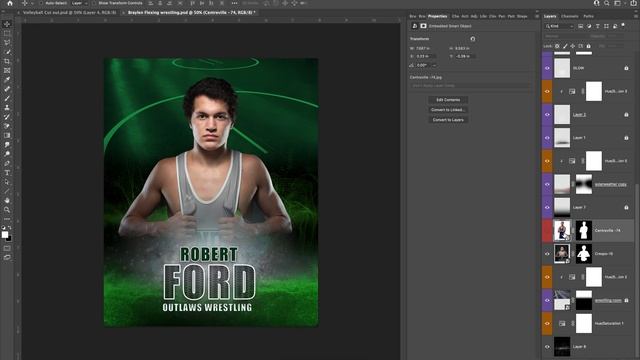
Task: Switch to Braylen Flexing wrestling.psd tab
Action: (192, 13)
